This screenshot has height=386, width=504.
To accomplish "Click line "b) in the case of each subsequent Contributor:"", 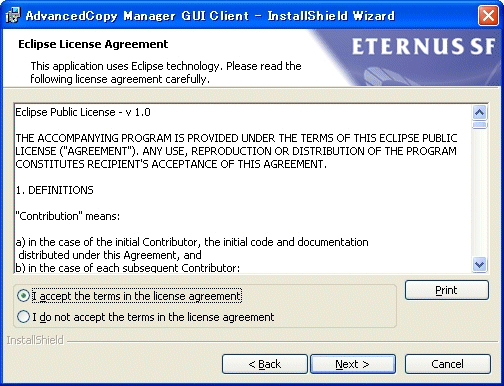I will coord(128,268).
